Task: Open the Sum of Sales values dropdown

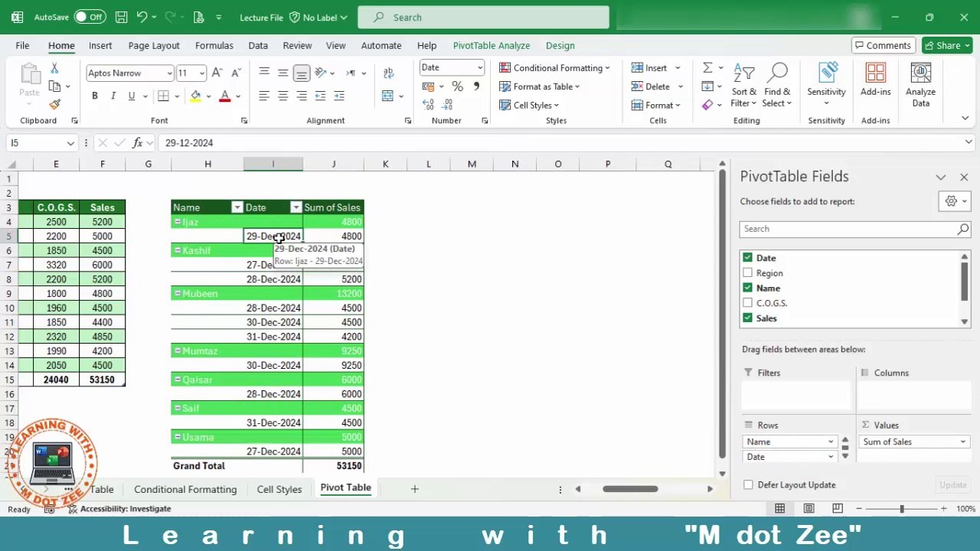Action: pos(962,442)
